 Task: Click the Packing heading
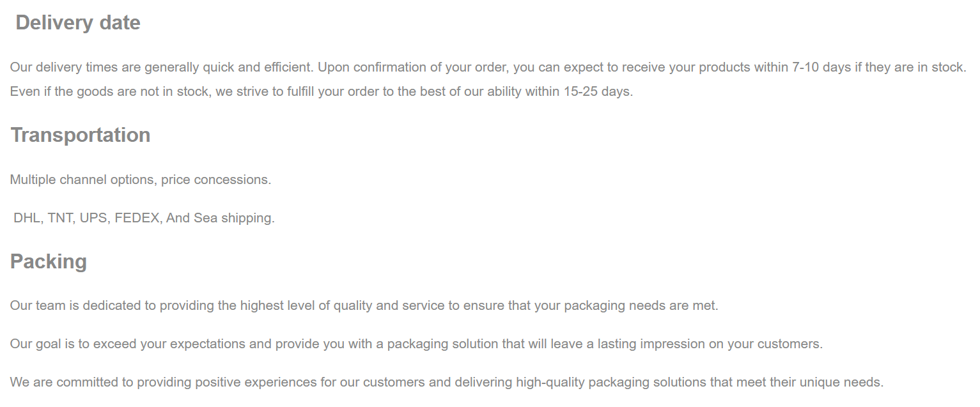coord(49,262)
